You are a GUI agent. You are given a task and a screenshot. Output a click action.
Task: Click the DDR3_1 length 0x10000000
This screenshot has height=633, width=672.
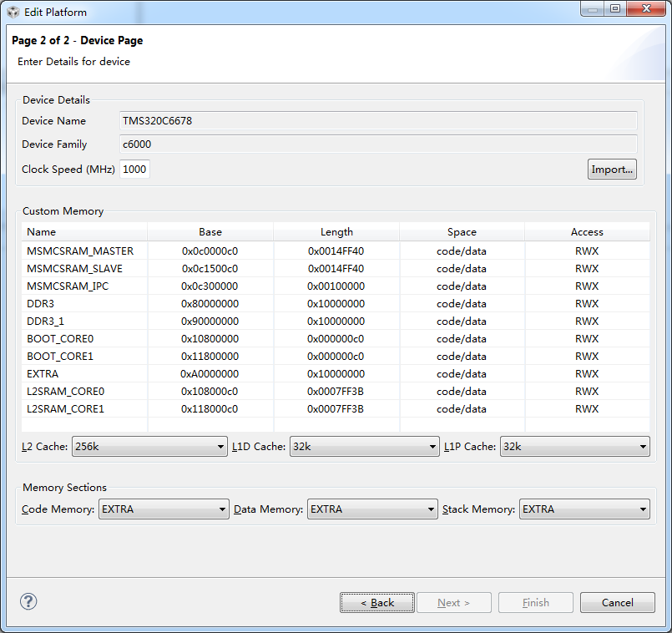(x=336, y=322)
